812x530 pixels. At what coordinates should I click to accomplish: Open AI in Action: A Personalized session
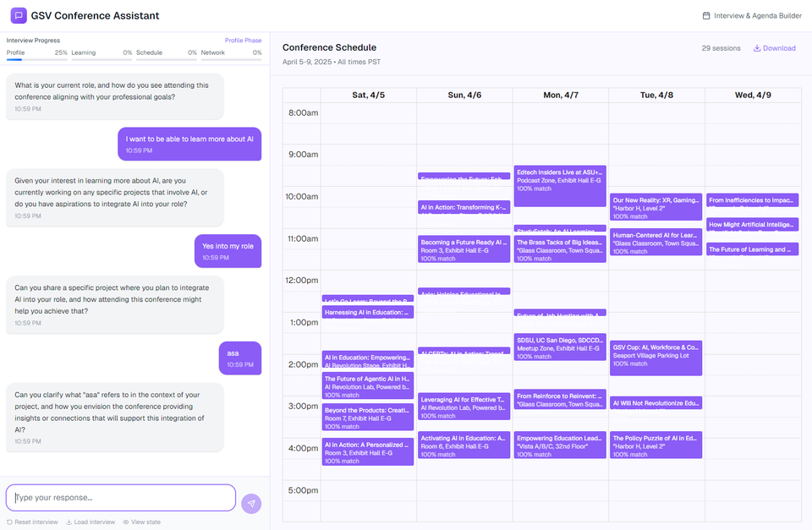pos(368,452)
